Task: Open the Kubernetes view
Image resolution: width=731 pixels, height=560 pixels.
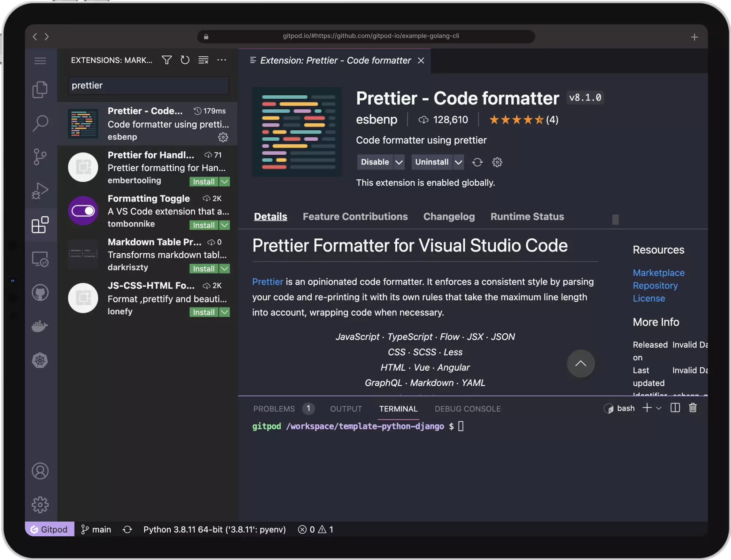Action: click(x=40, y=360)
